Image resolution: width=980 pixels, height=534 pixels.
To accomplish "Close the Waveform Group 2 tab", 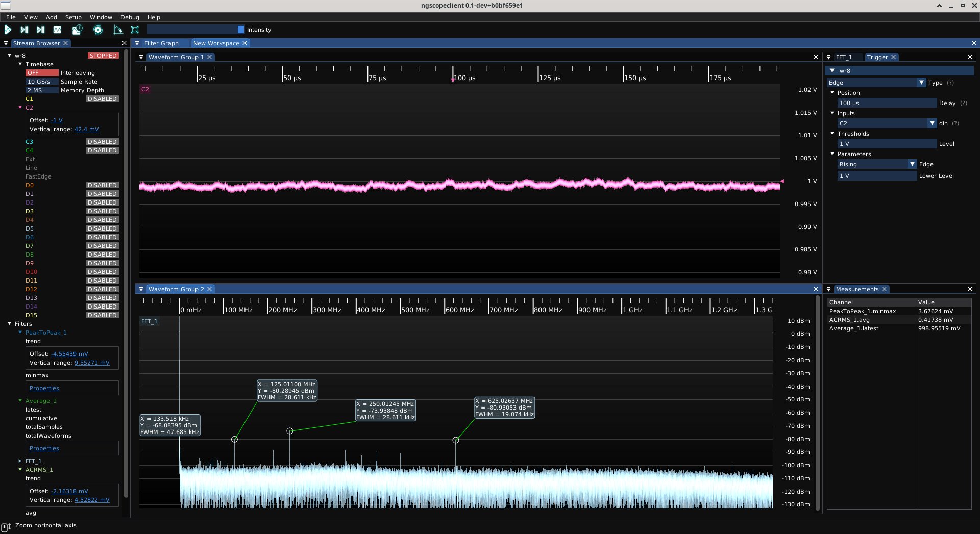I will coord(210,289).
